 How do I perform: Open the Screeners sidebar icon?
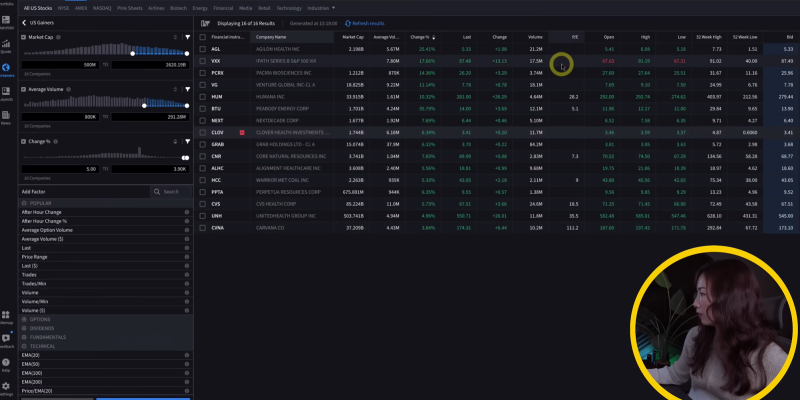(6, 67)
